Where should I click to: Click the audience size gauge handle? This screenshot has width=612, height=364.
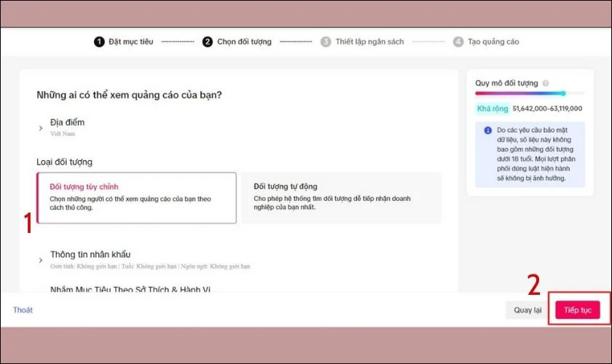[x=562, y=93]
